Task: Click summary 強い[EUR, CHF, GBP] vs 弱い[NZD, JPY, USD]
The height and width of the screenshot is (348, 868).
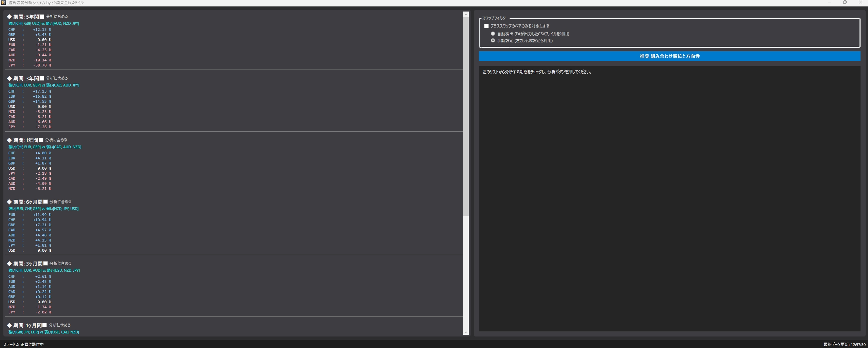Action: point(43,209)
